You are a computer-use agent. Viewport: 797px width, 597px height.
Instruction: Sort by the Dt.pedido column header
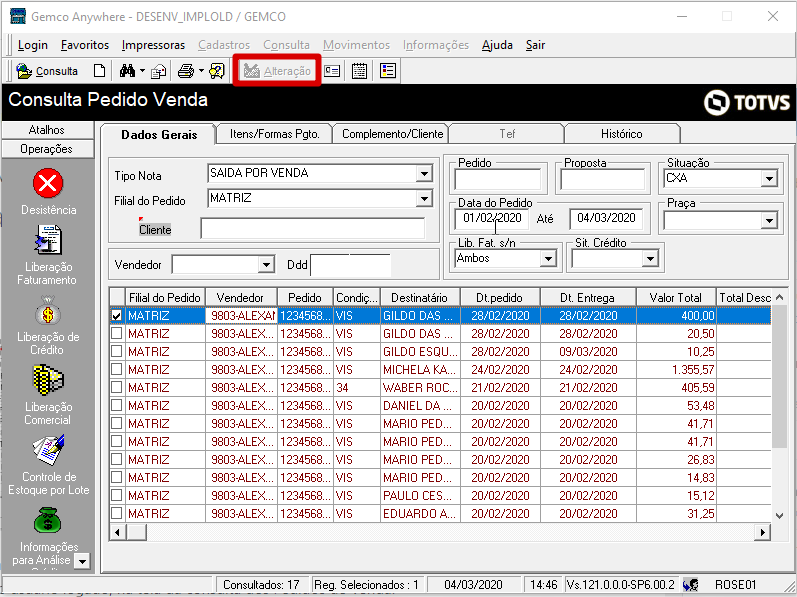click(500, 298)
